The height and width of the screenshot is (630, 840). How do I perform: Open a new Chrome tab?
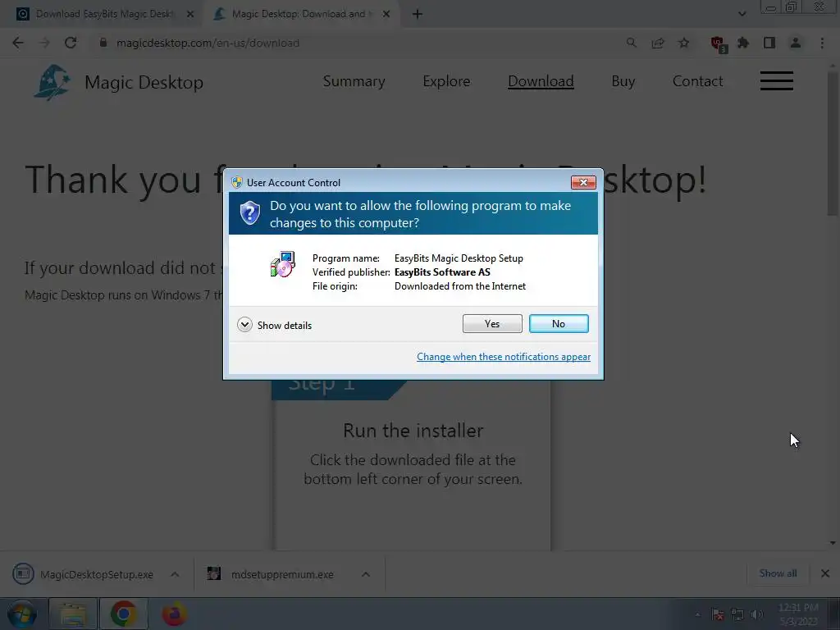(x=418, y=14)
